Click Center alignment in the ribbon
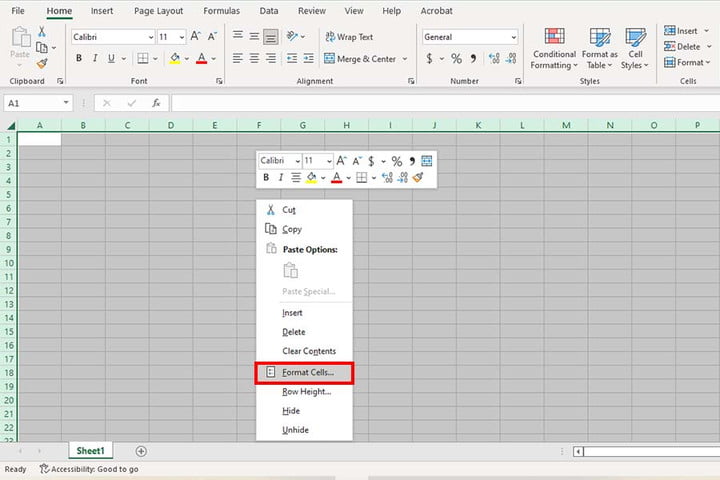720x480 pixels. pos(254,58)
